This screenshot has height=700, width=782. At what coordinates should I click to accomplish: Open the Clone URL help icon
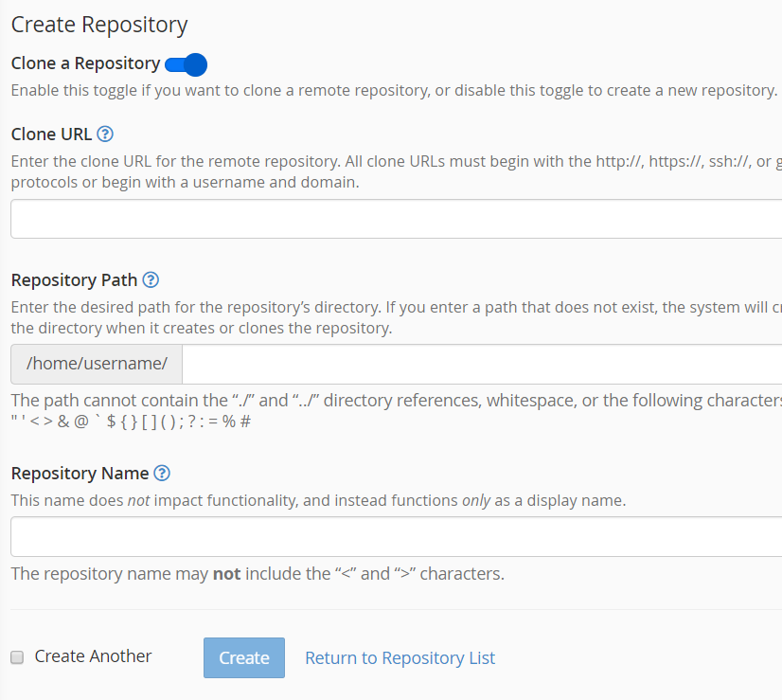click(105, 135)
